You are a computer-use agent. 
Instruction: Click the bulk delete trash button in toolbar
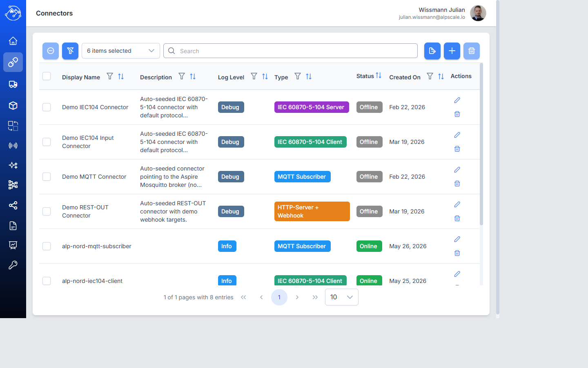pos(472,51)
